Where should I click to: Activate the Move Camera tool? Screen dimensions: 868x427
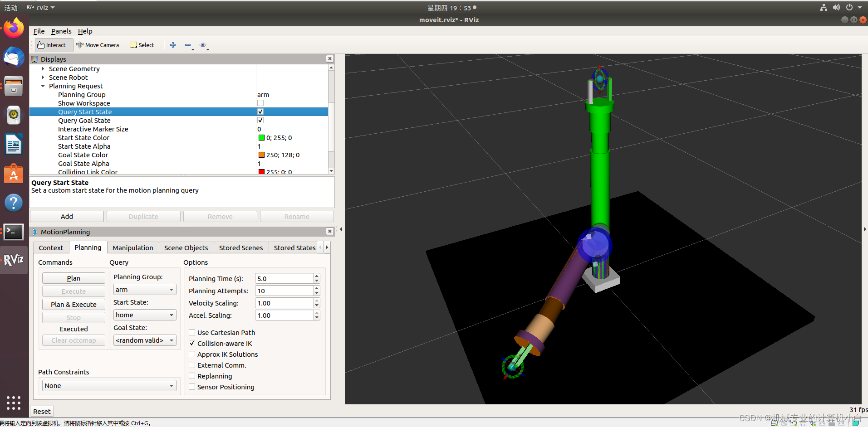(x=98, y=45)
